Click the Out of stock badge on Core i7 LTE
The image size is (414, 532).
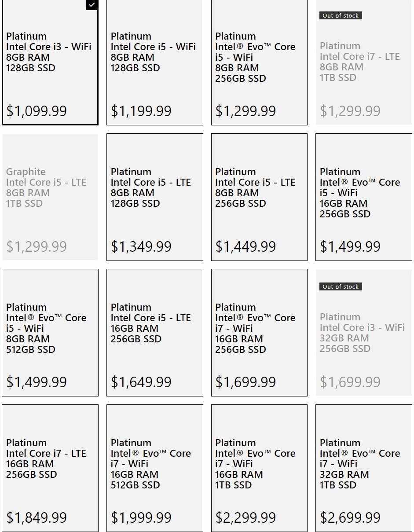click(x=341, y=16)
